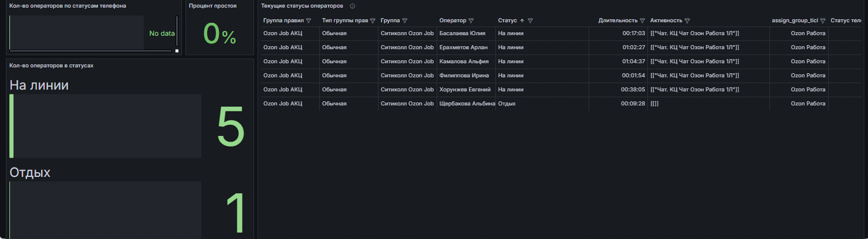Image resolution: width=868 pixels, height=239 pixels.
Task: Open filter for Длительность column
Action: click(643, 21)
